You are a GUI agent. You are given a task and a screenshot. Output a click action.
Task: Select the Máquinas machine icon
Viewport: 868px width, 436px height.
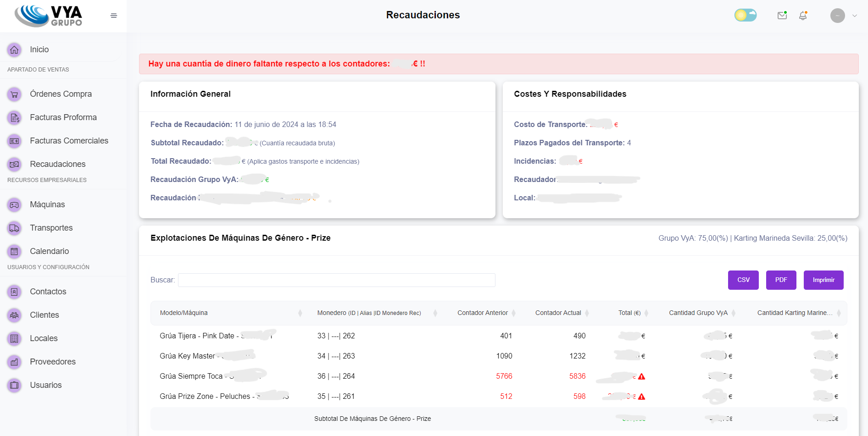tap(14, 205)
